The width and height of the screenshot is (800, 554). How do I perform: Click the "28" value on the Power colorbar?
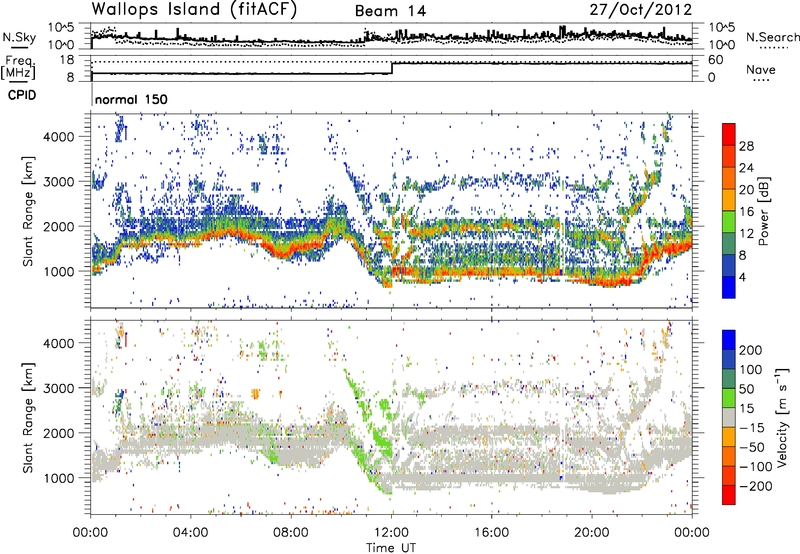[x=746, y=146]
